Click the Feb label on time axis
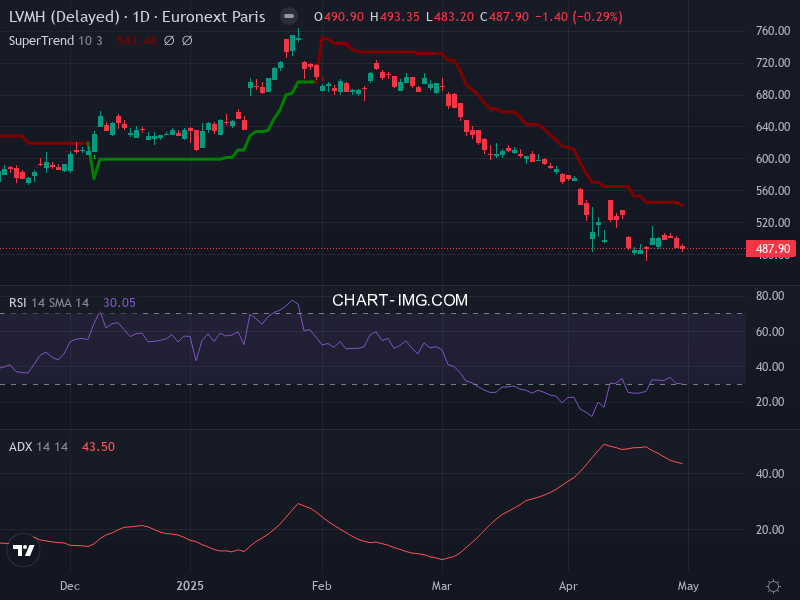This screenshot has width=800, height=600. click(x=321, y=586)
